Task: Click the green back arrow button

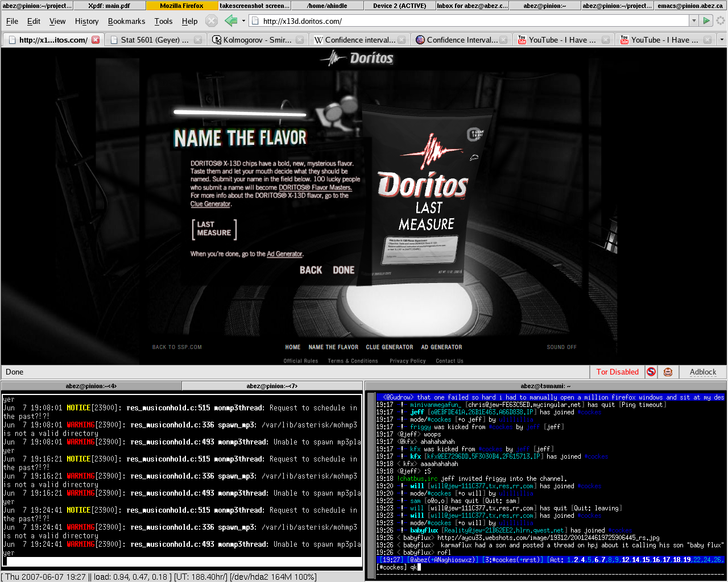Action: (x=230, y=21)
